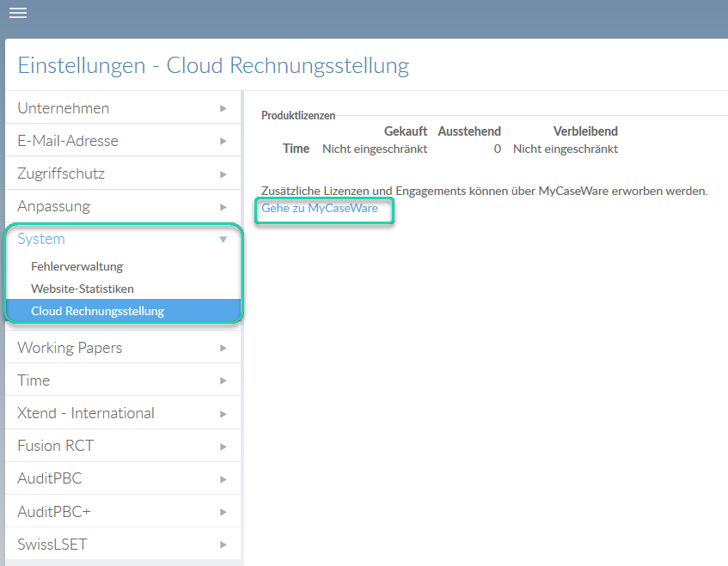Viewport: 728px width, 566px height.
Task: Click the System category label
Action: (41, 240)
